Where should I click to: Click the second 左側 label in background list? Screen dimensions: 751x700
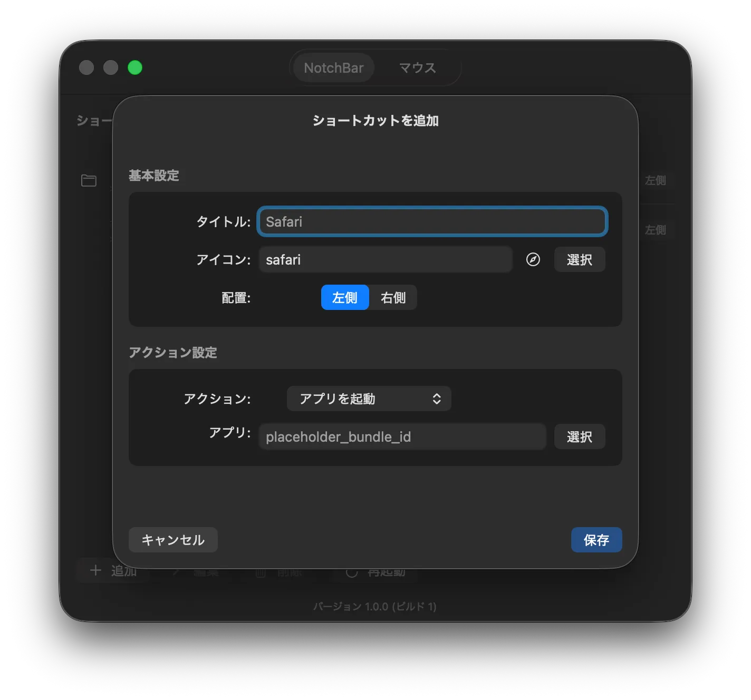pos(655,230)
